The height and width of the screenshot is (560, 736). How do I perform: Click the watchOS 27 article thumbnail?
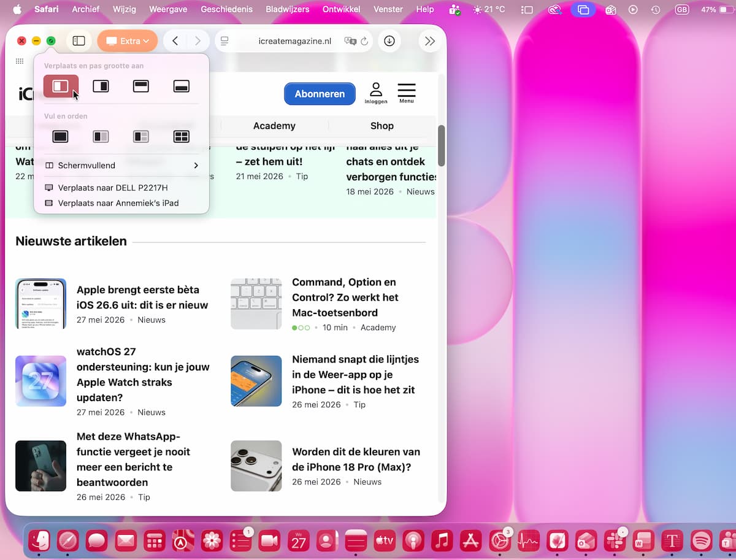(x=40, y=381)
